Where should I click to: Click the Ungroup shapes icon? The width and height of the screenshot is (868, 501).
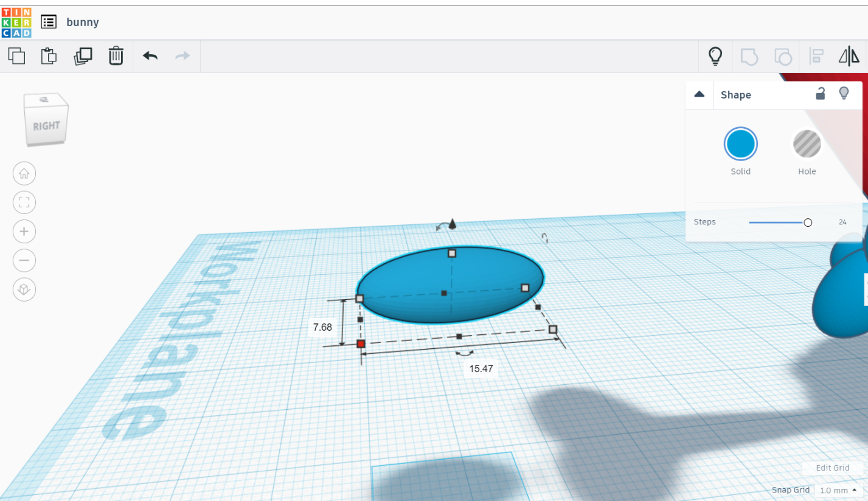tap(783, 57)
